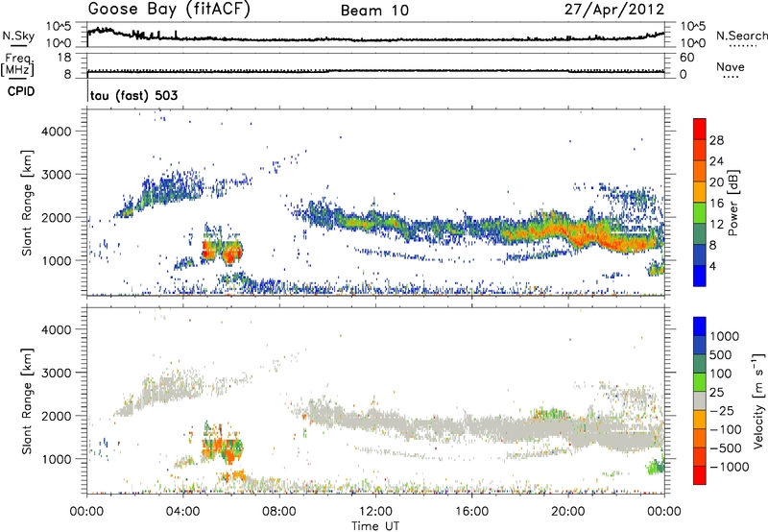Click the "18" tick on the frequency axis
The width and height of the screenshot is (768, 532).
click(x=64, y=58)
